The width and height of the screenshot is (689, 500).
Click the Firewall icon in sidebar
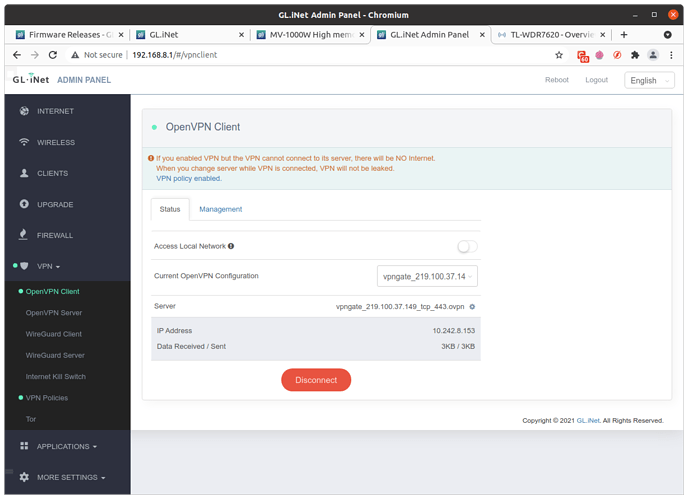point(24,235)
